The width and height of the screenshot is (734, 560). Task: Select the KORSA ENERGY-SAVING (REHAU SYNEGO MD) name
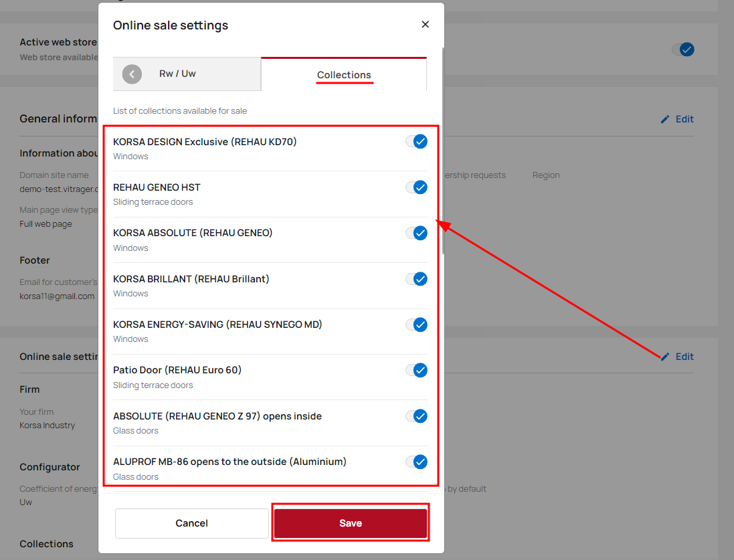tap(217, 324)
